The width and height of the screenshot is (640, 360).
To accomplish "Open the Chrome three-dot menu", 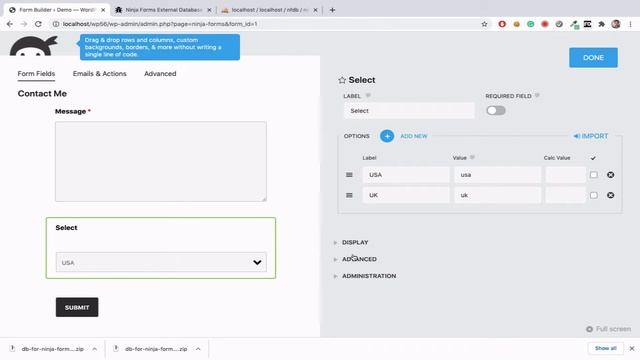I will (x=631, y=24).
